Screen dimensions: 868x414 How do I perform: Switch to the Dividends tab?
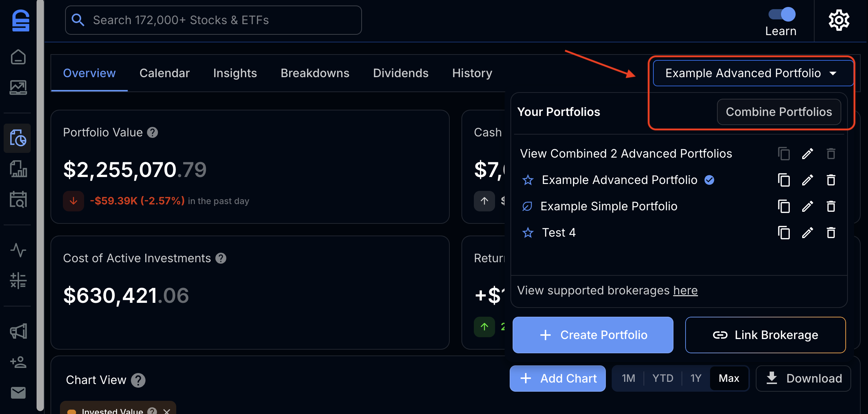(x=401, y=73)
